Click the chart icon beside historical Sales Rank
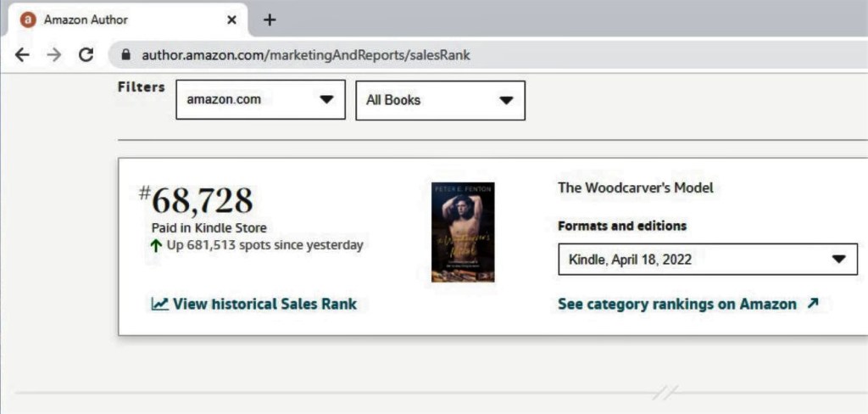Image resolution: width=868 pixels, height=414 pixels. tap(159, 304)
